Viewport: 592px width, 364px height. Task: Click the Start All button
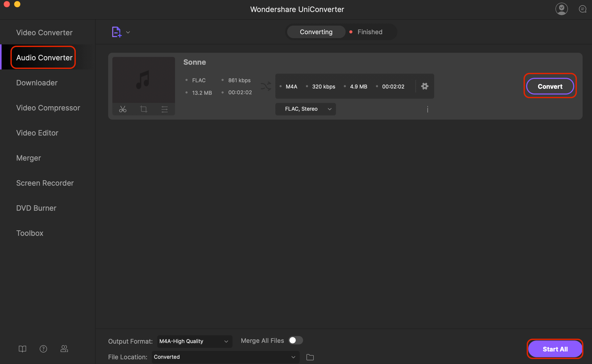click(554, 349)
